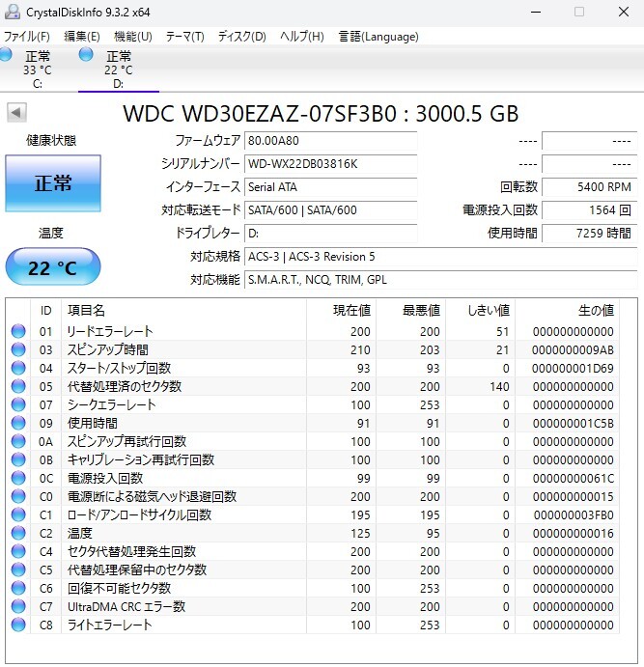Click current value 195 in C1 row
The image size is (644, 667).
(x=360, y=515)
